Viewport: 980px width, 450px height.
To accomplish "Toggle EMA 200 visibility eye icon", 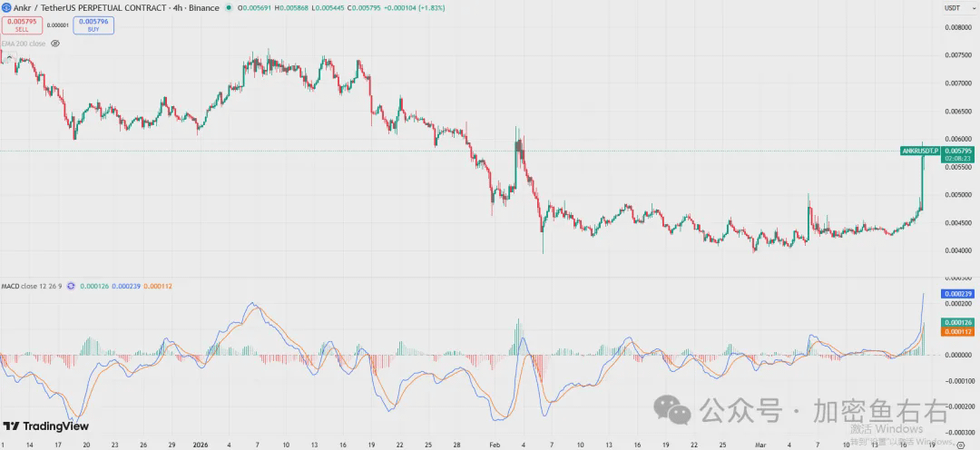I will coord(55,44).
